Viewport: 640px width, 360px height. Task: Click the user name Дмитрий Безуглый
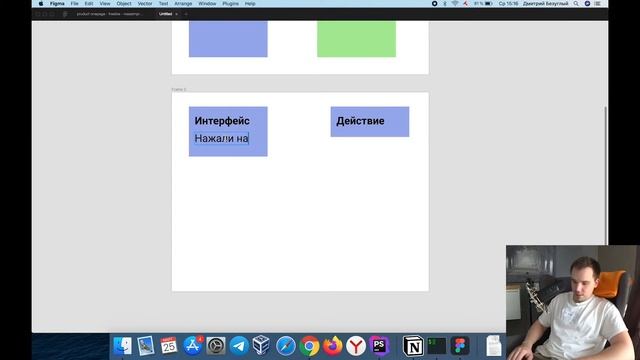545,4
